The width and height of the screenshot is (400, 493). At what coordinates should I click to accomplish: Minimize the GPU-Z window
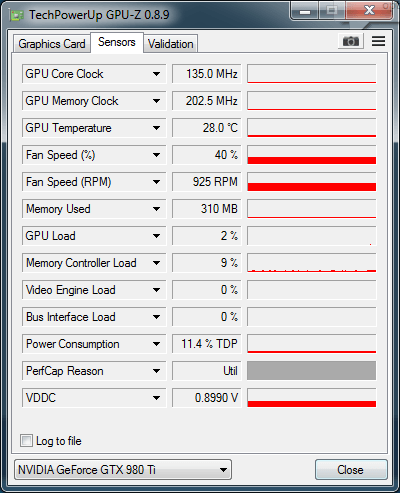click(305, 11)
